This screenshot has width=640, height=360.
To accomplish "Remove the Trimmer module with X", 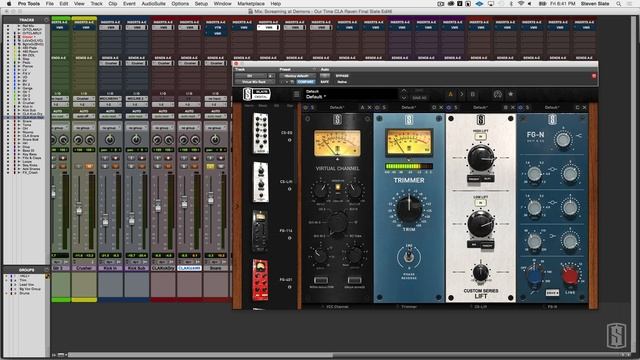I will pos(441,107).
